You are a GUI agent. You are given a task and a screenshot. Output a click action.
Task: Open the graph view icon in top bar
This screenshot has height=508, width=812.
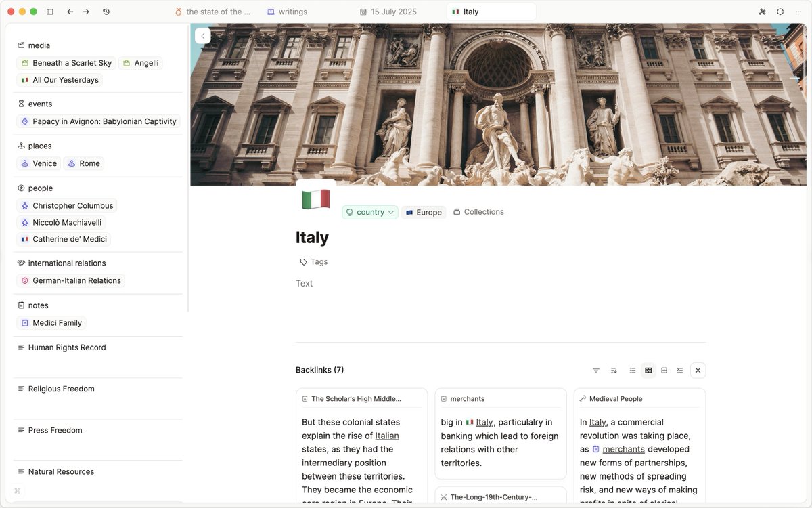pyautogui.click(x=763, y=12)
